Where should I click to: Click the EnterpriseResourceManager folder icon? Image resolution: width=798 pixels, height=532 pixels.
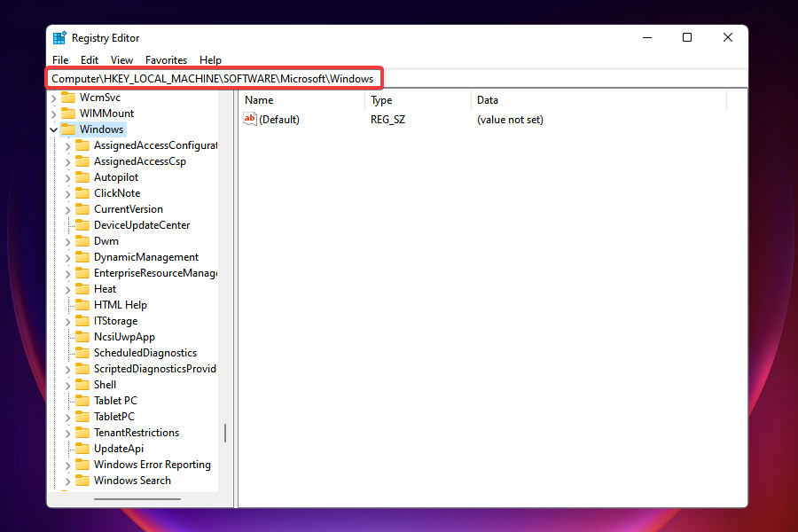coord(82,273)
